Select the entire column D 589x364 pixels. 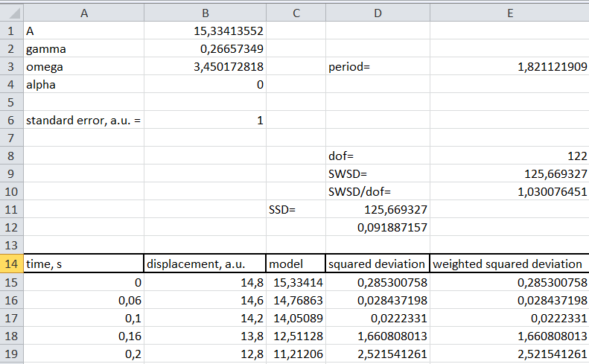click(x=378, y=13)
